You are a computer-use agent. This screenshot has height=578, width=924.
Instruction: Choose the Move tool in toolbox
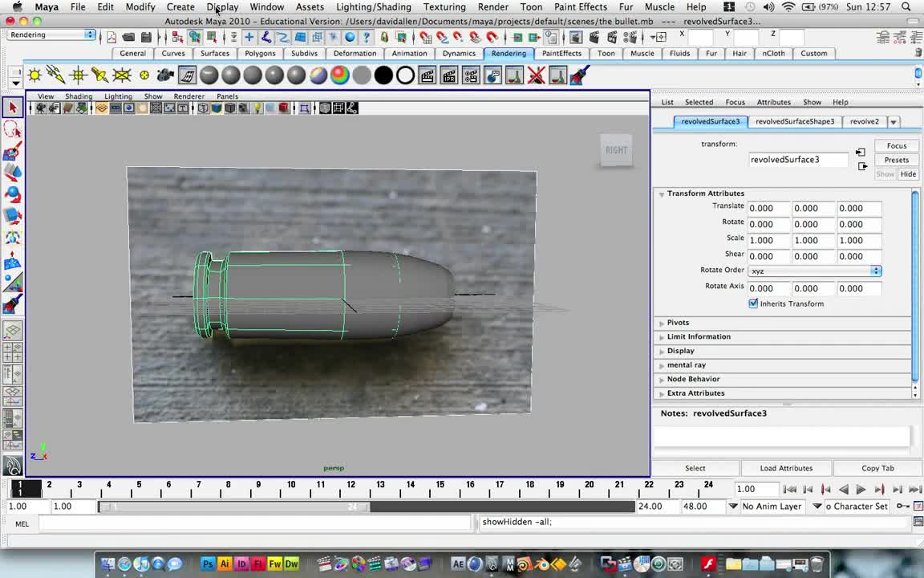(x=12, y=173)
